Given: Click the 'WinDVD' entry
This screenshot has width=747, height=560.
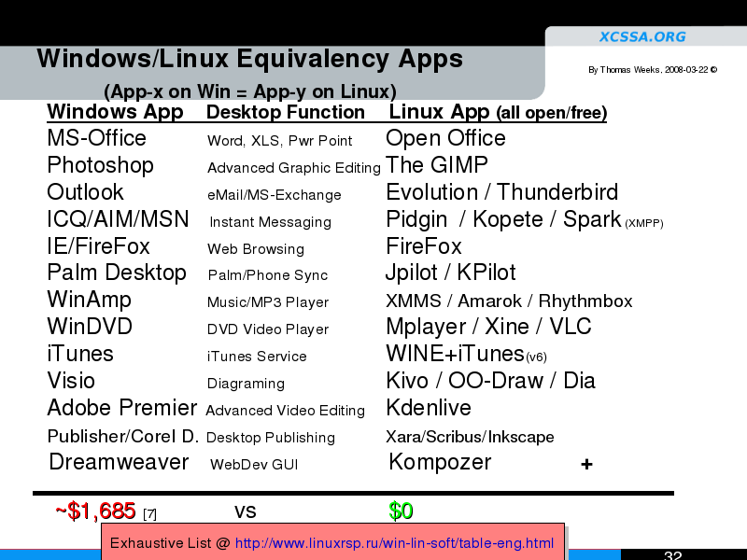Looking at the screenshot, I should click(90, 327).
